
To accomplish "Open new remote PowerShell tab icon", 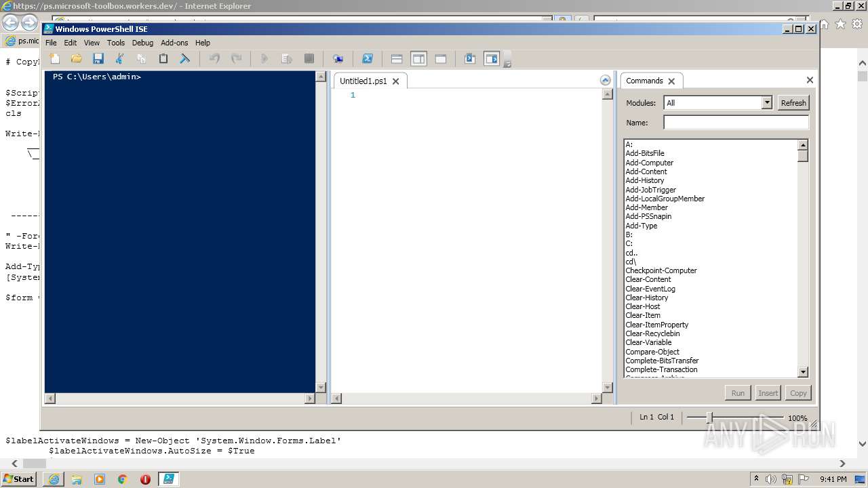I will [338, 59].
